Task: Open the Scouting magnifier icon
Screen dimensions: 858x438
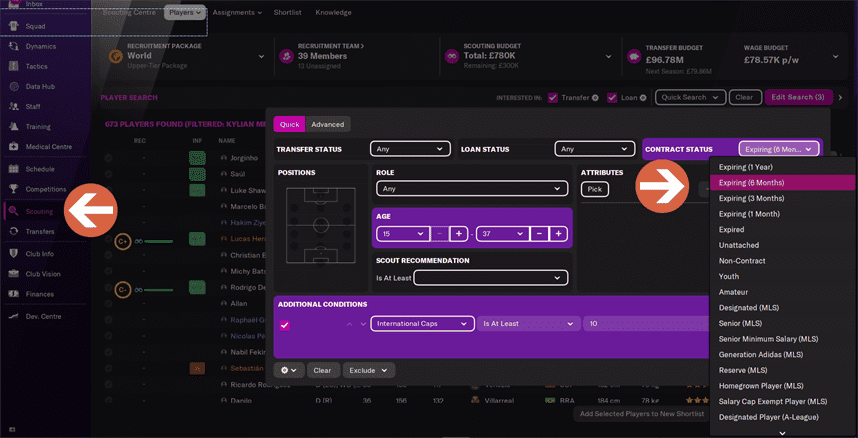Action: (14, 211)
